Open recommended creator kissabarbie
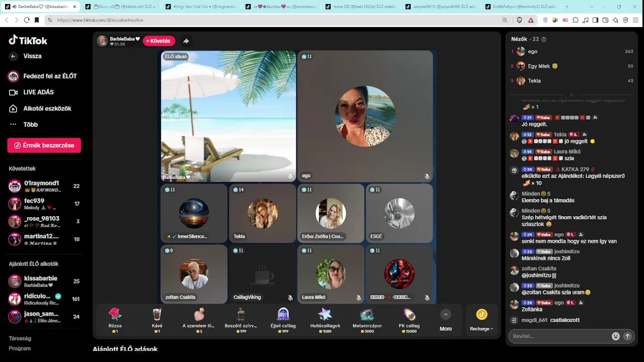 coord(44,281)
